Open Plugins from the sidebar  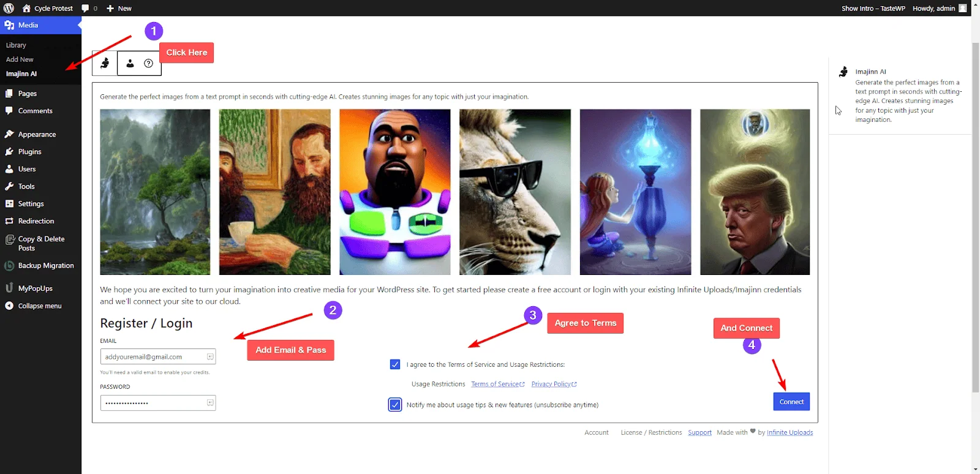click(29, 151)
